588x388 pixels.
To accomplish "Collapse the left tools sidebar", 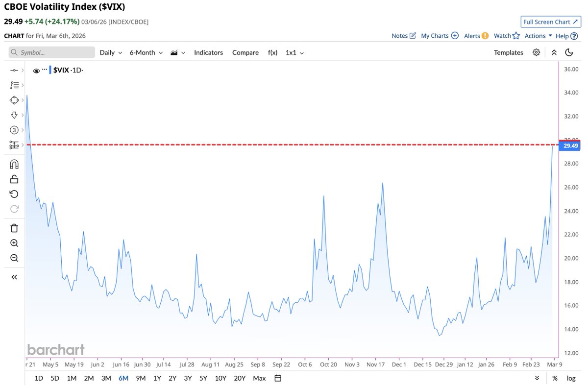I will [x=14, y=277].
